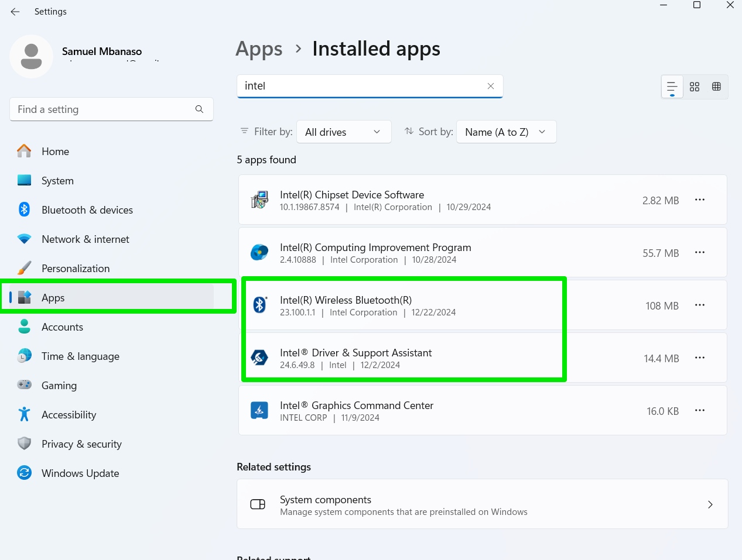
Task: Open Time & language settings
Action: (111, 356)
